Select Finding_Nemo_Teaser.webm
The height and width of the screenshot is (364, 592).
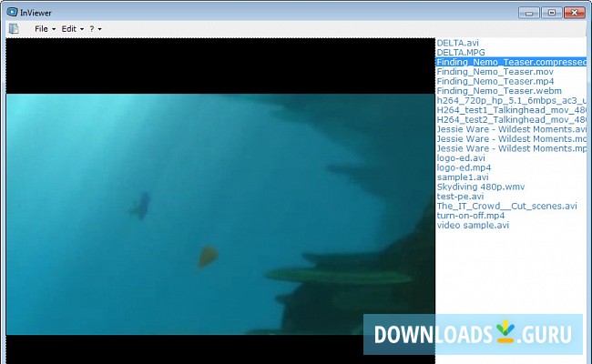[499, 91]
